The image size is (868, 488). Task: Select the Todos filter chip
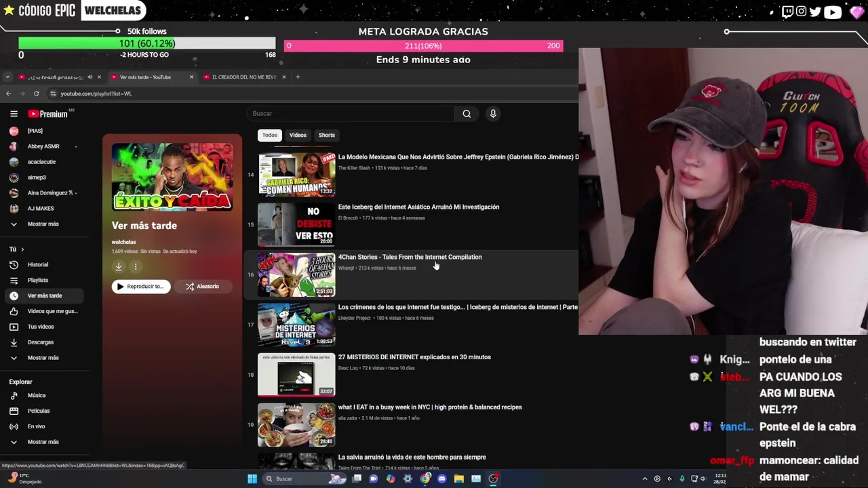(x=270, y=135)
